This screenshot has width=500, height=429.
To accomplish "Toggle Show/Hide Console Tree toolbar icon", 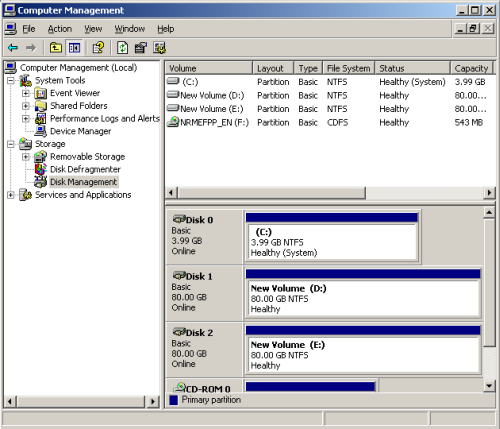I will (x=74, y=48).
